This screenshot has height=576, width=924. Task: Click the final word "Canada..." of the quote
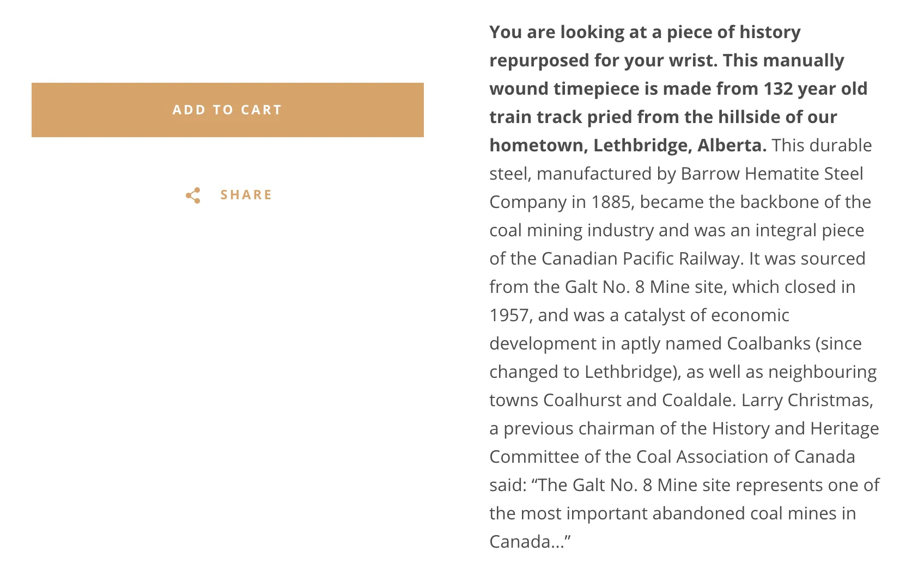click(529, 542)
